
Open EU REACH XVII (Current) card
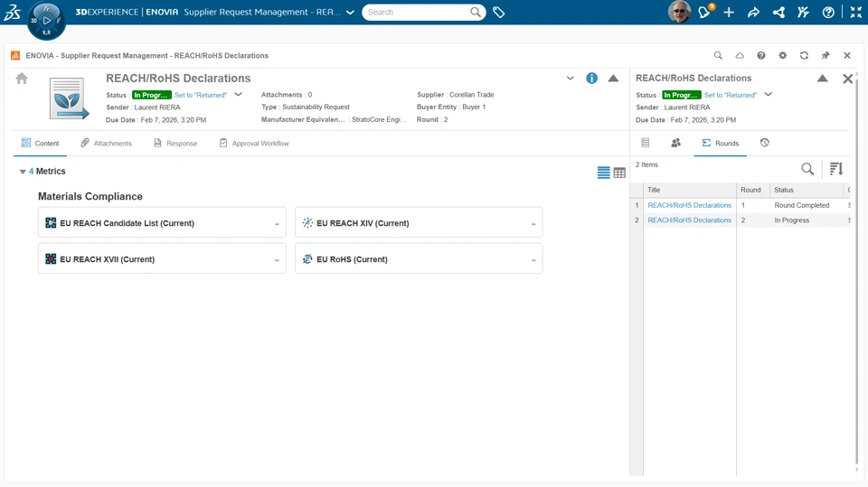pyautogui.click(x=162, y=258)
